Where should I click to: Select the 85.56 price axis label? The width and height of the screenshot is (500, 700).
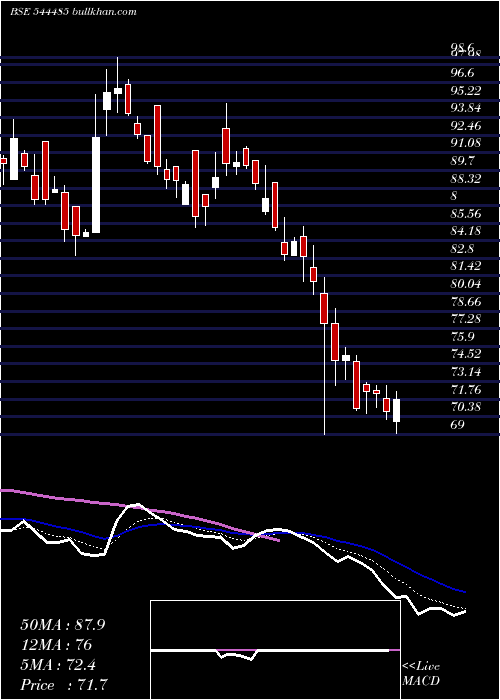click(x=466, y=214)
